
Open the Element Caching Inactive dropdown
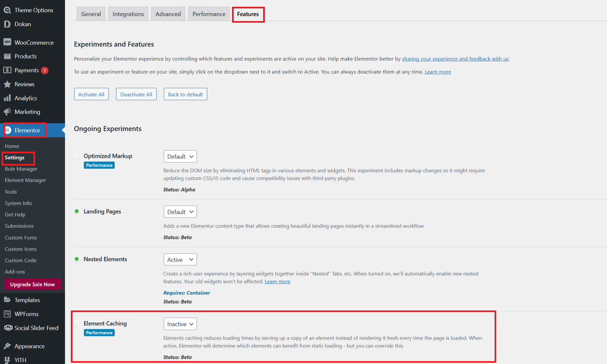pos(180,324)
